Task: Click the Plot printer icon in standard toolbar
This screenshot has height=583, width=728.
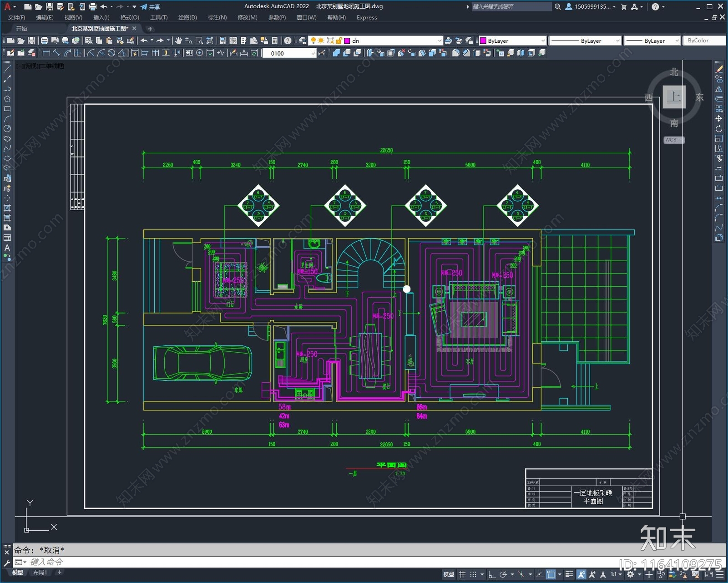Action: point(44,41)
